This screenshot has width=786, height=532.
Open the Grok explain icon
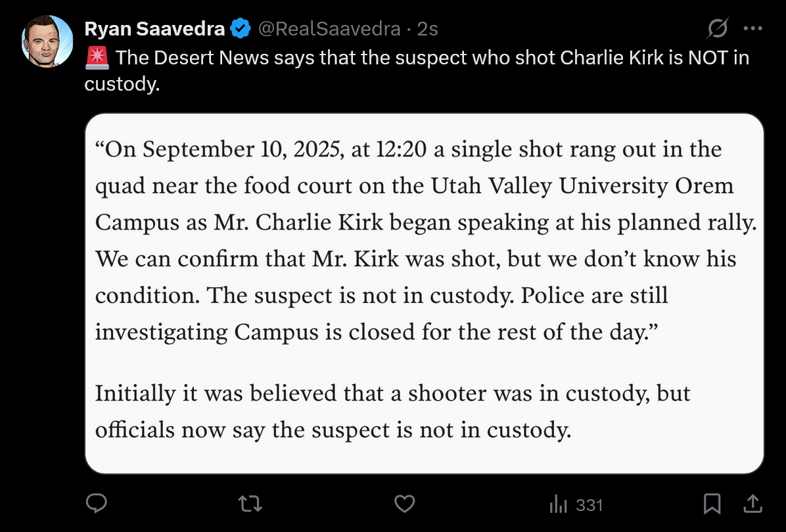(718, 28)
